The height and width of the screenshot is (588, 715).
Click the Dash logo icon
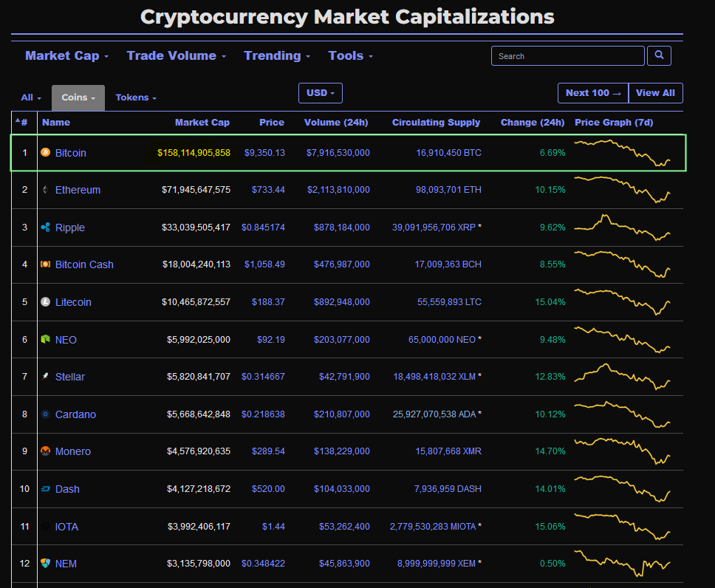click(46, 489)
